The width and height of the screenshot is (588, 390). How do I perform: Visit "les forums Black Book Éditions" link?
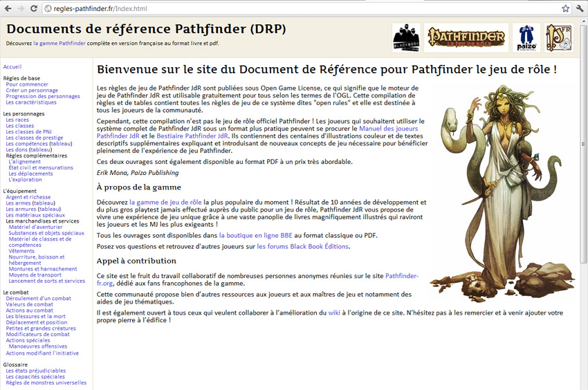coord(303,246)
